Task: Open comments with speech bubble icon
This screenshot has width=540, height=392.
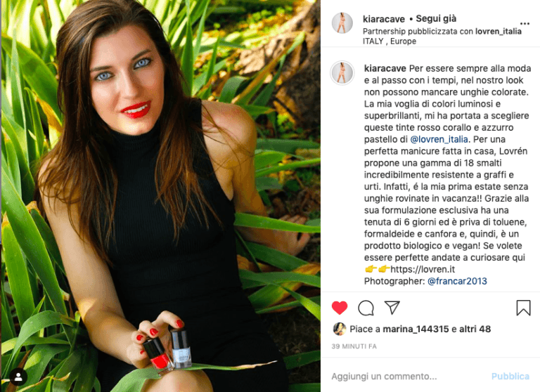Action: [366, 308]
